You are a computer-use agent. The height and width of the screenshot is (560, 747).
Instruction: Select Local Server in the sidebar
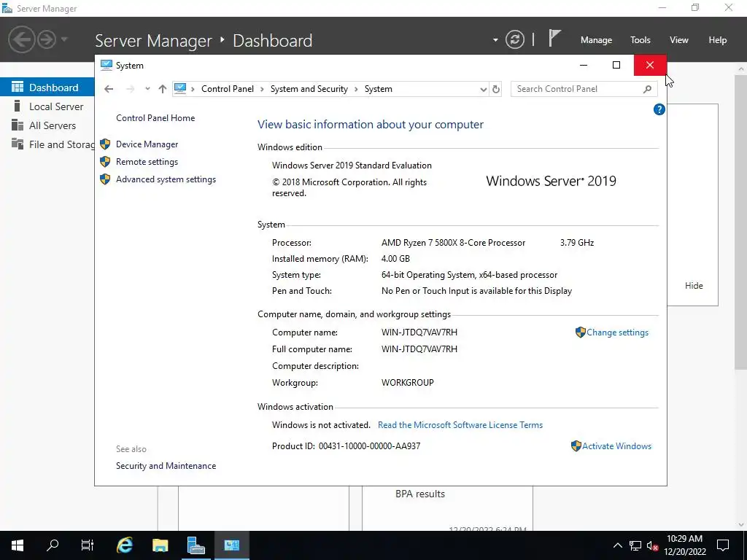47,106
